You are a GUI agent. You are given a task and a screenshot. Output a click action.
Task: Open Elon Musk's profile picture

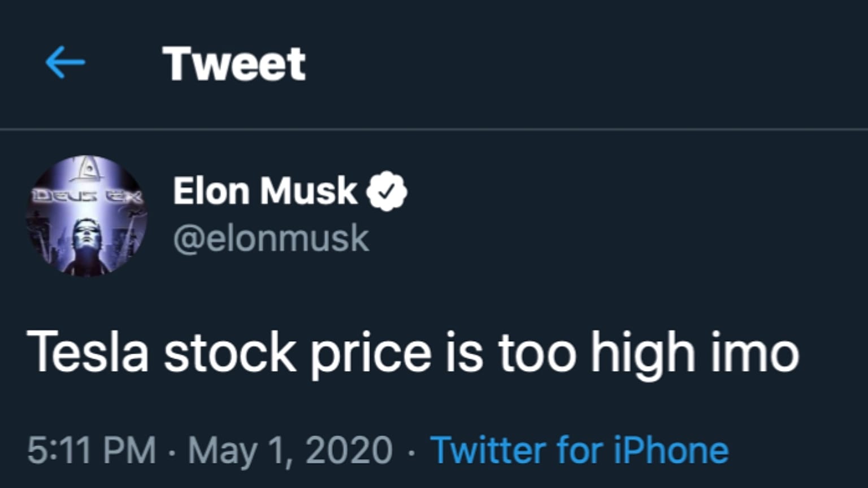point(86,216)
